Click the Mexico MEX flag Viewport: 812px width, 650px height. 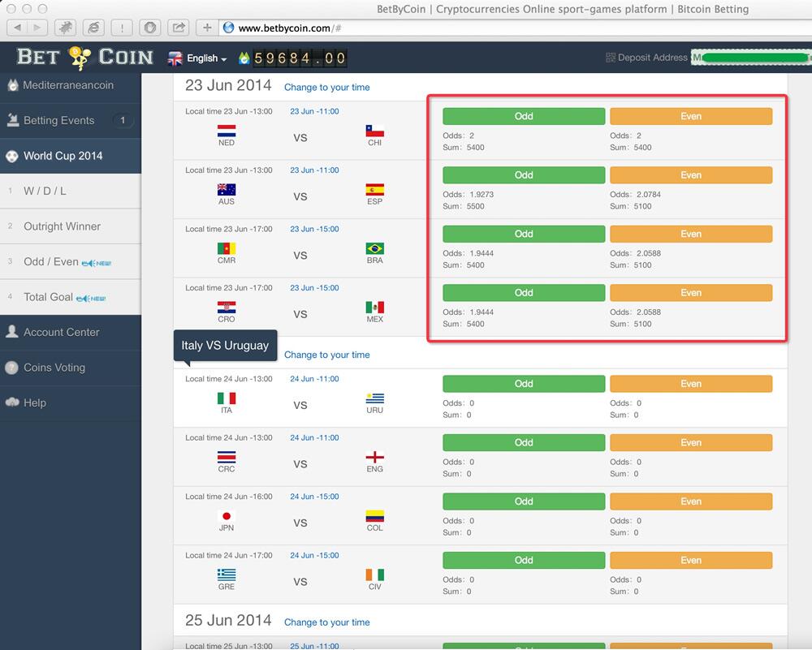click(x=374, y=308)
